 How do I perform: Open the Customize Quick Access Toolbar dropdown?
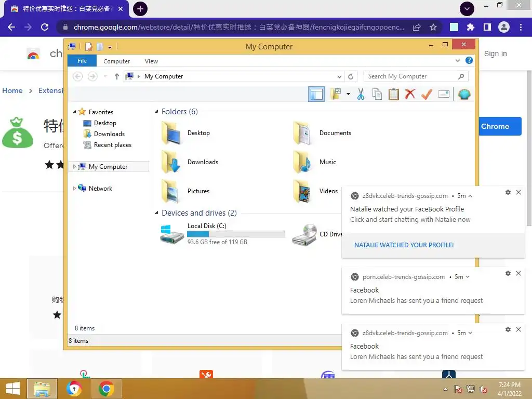tap(110, 47)
